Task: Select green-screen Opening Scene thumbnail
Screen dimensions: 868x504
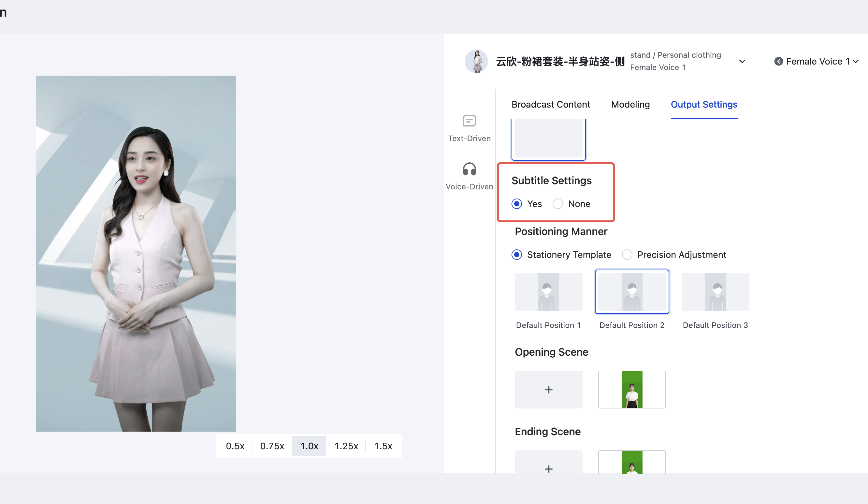Action: tap(632, 390)
